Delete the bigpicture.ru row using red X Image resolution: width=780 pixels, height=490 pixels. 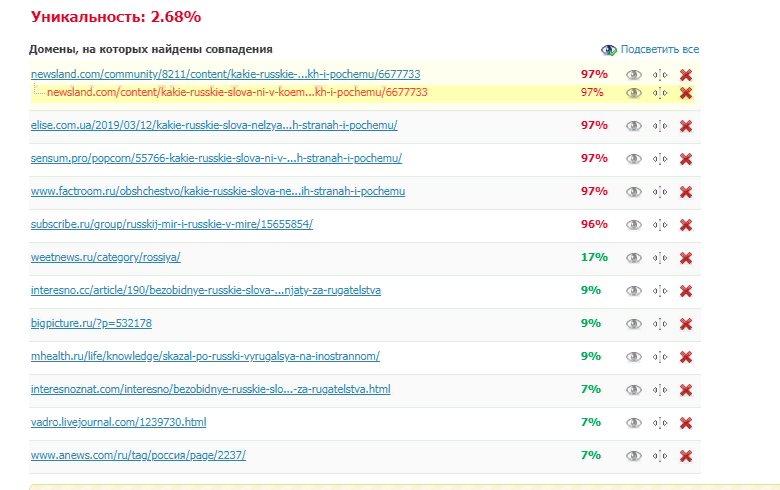point(686,324)
